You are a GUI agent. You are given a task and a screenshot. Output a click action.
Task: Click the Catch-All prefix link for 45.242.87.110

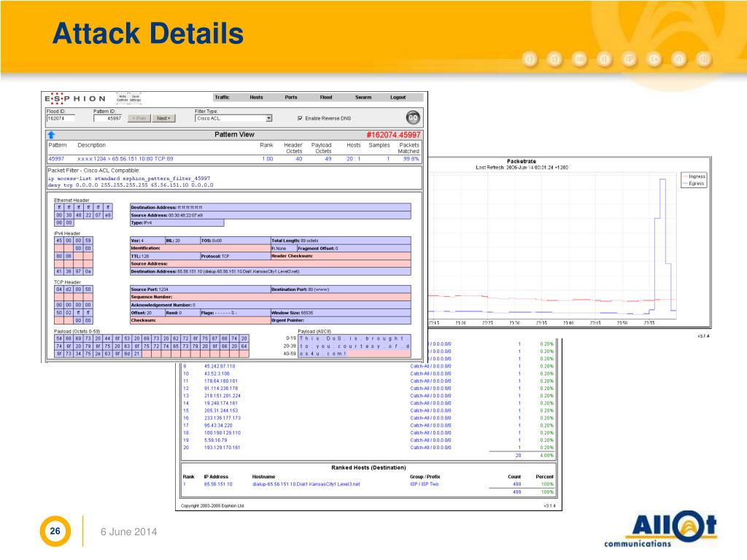pyautogui.click(x=430, y=366)
